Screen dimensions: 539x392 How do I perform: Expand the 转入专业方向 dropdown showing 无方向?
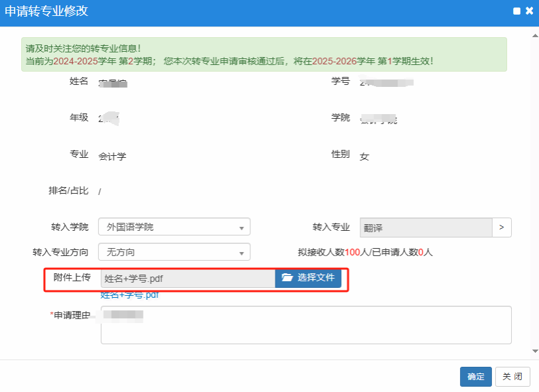point(174,252)
